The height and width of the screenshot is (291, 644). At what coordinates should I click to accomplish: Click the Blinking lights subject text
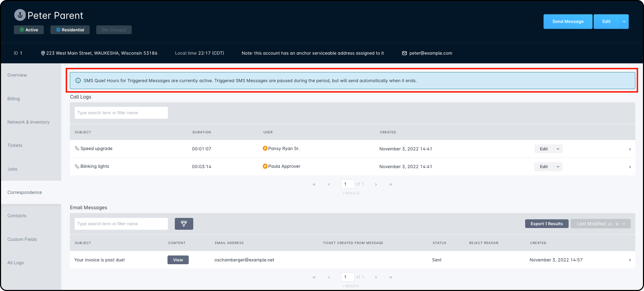(x=95, y=166)
